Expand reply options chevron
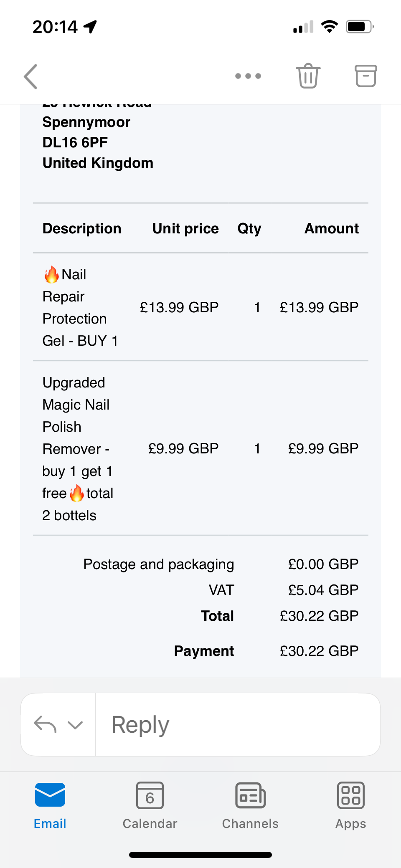This screenshot has width=401, height=868. (75, 725)
